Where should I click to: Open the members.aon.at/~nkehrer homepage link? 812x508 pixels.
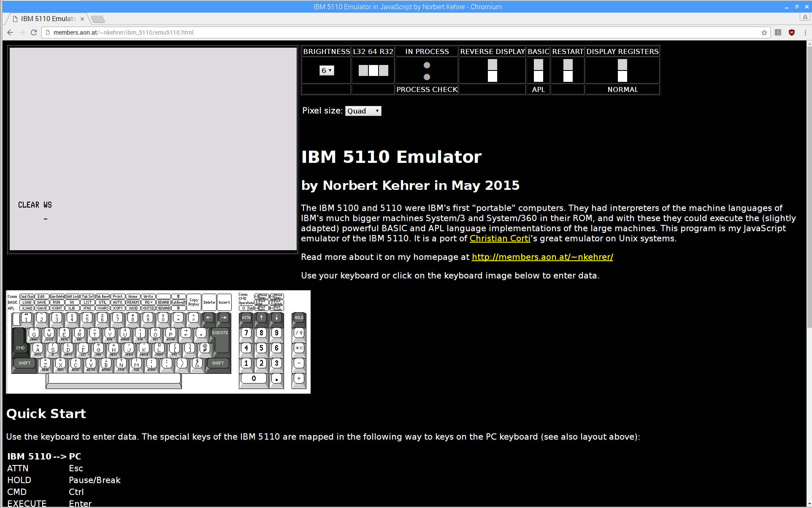click(x=542, y=257)
